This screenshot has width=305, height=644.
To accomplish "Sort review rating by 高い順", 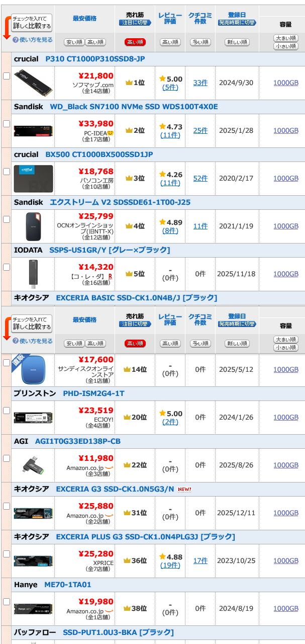I will tap(170, 42).
